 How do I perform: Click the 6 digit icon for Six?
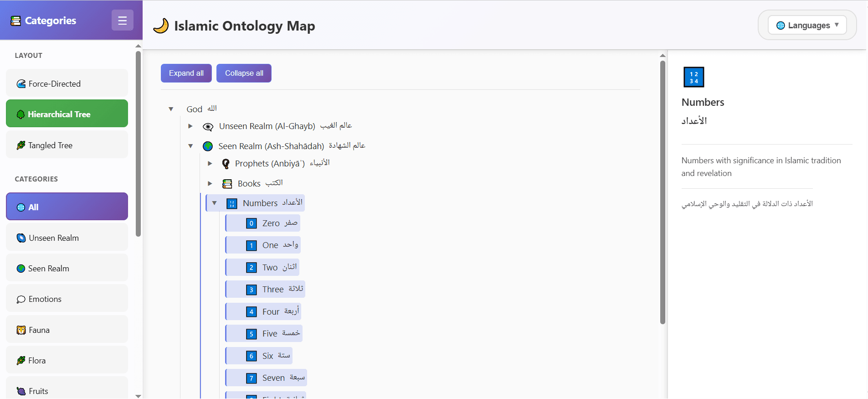pos(252,356)
